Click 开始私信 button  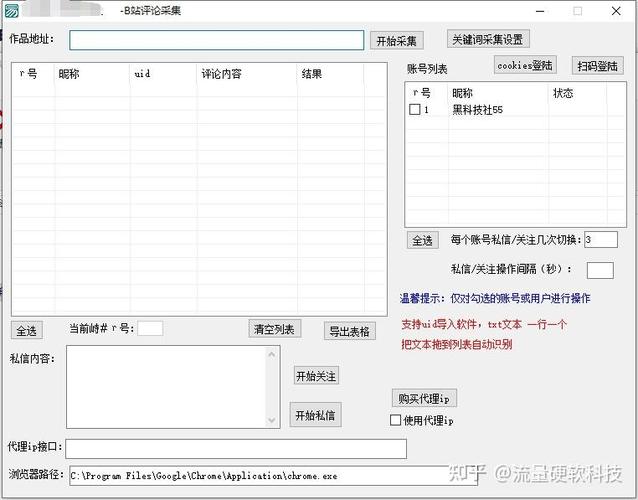(315, 415)
